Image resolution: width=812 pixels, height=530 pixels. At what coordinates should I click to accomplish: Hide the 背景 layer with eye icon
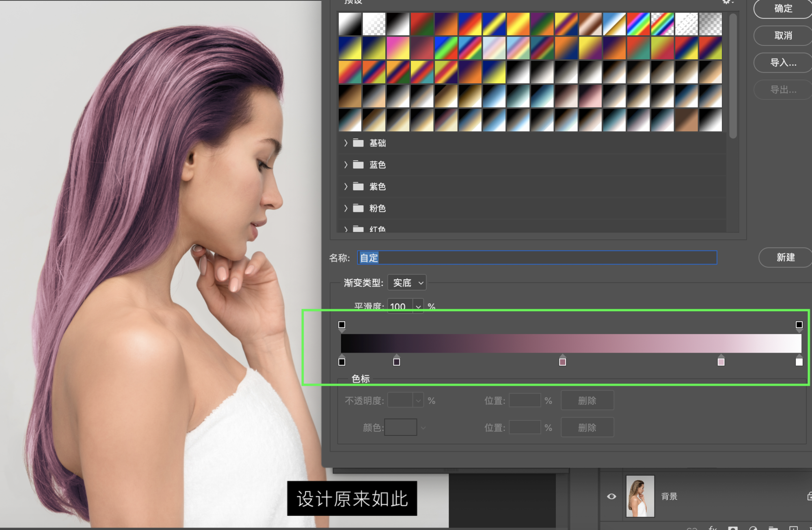click(611, 496)
